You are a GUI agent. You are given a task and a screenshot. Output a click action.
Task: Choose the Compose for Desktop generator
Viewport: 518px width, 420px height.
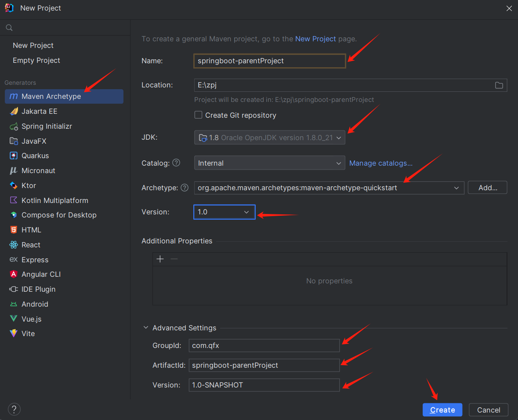(x=64, y=215)
